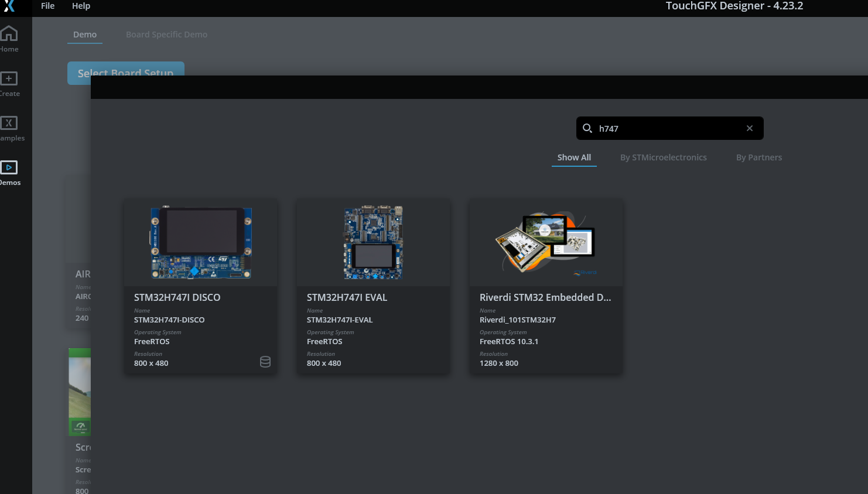The image size is (868, 494).
Task: Click the magnifier icon in the search bar
Action: point(587,128)
